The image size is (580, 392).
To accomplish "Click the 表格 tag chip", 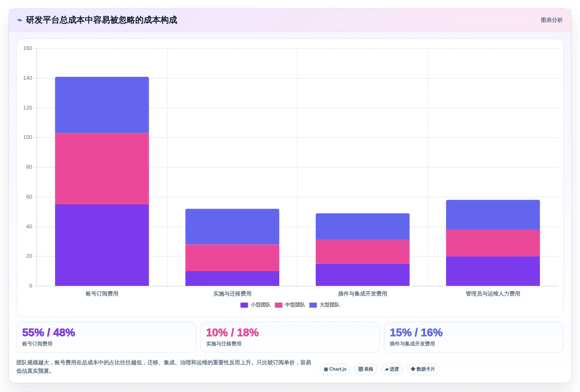I will point(366,369).
